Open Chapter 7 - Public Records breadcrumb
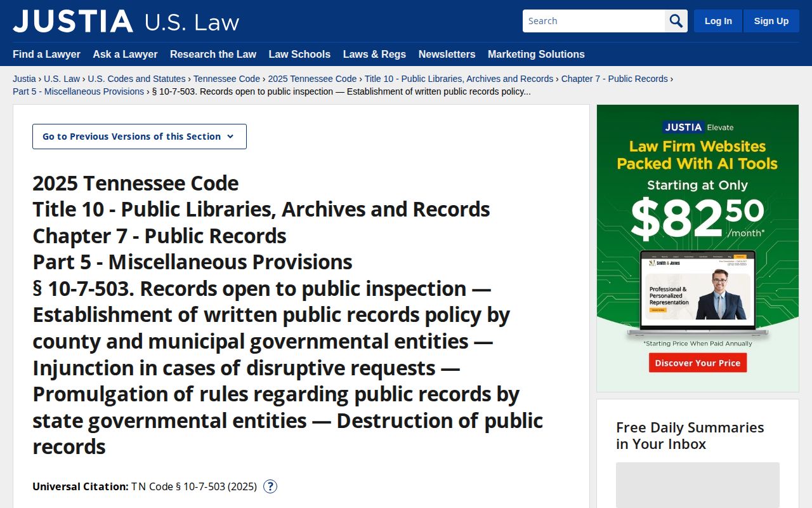The width and height of the screenshot is (812, 508). click(x=614, y=79)
